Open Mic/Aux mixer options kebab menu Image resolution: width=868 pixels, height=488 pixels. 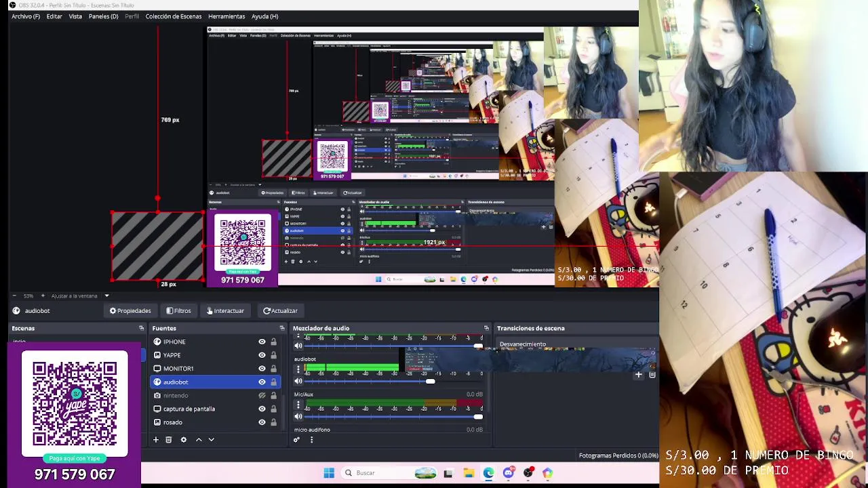[x=298, y=405]
